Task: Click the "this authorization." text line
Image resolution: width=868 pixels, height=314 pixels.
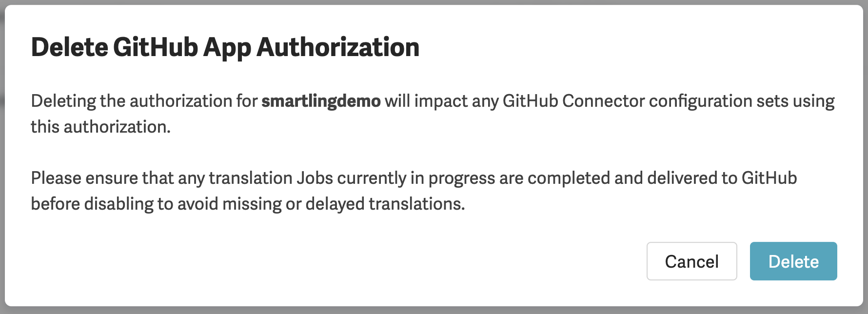Action: point(100,127)
